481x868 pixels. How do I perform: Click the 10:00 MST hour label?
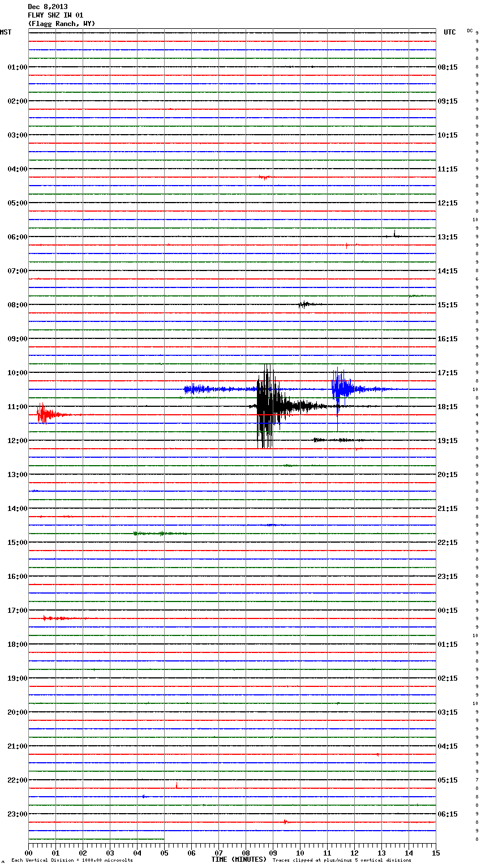17,373
